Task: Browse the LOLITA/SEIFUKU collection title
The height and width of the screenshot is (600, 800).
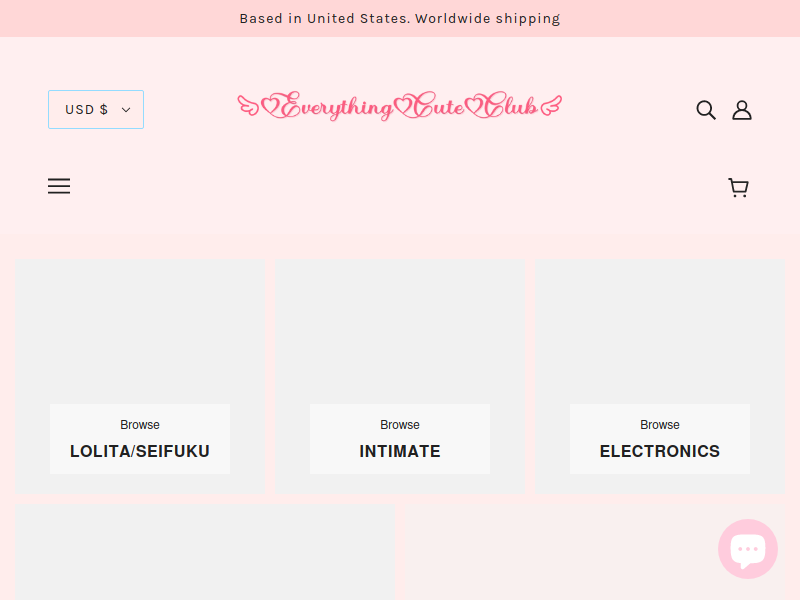Action: (140, 451)
